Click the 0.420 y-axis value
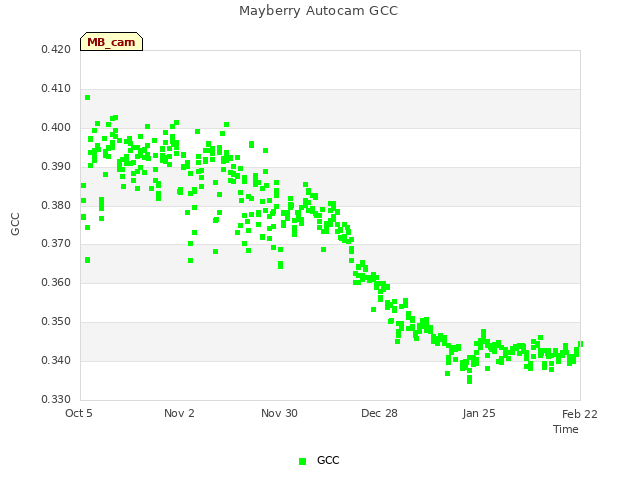This screenshot has height=480, width=640. 56,49
